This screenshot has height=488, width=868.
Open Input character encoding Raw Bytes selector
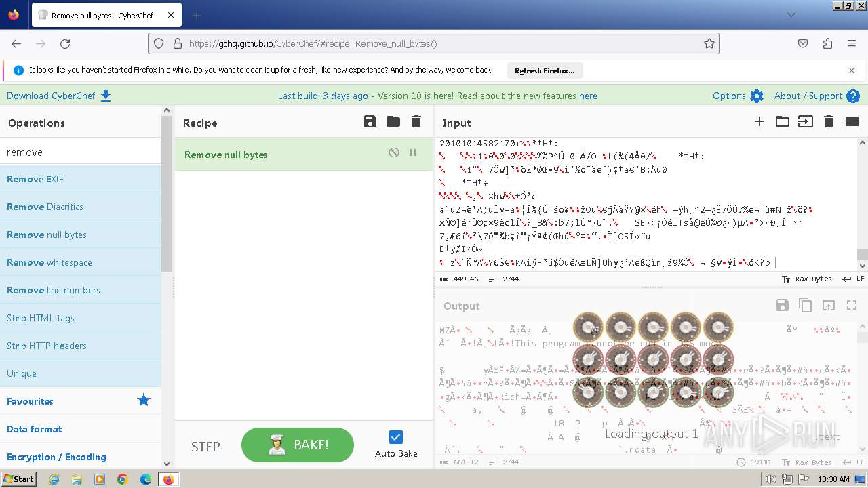pos(807,279)
